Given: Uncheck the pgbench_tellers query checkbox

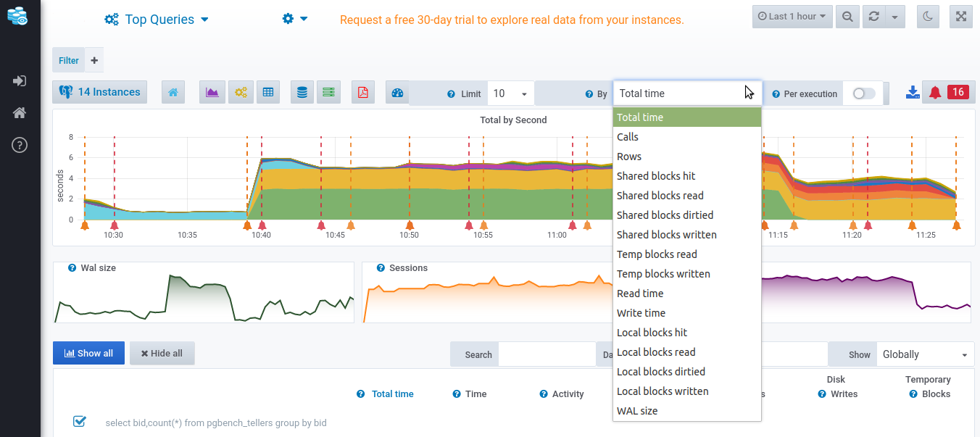Looking at the screenshot, I should pyautogui.click(x=80, y=422).
